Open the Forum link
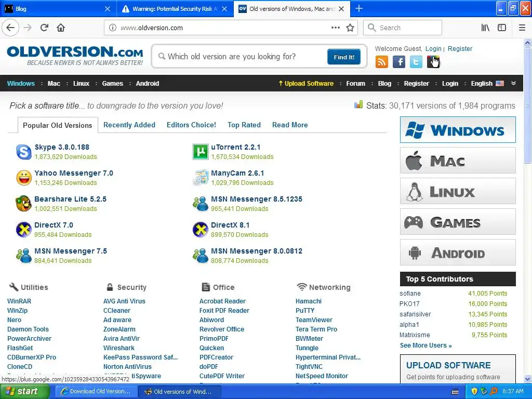532x399 pixels. point(355,84)
